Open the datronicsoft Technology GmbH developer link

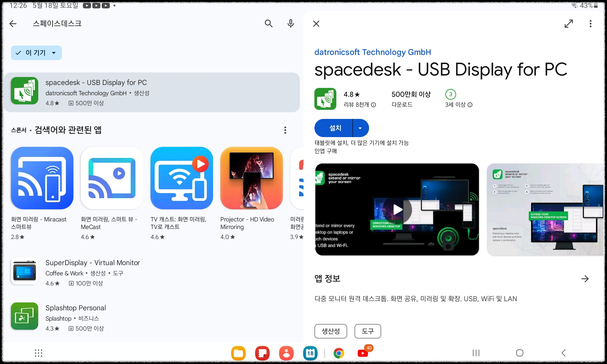tap(373, 52)
